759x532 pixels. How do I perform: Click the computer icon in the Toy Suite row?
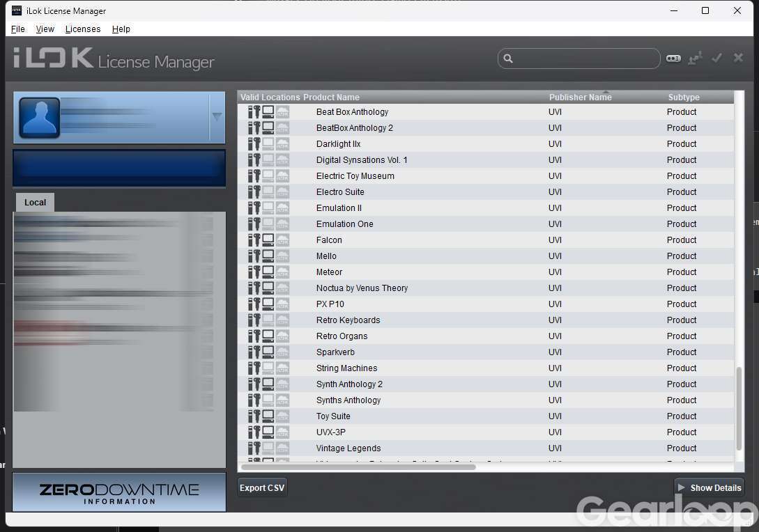click(268, 416)
